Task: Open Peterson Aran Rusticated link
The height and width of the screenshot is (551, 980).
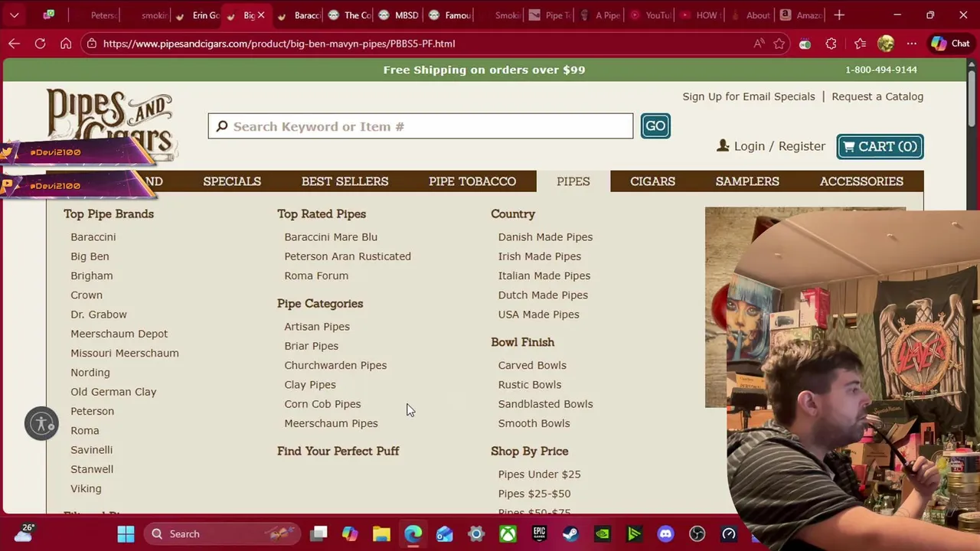Action: 348,256
